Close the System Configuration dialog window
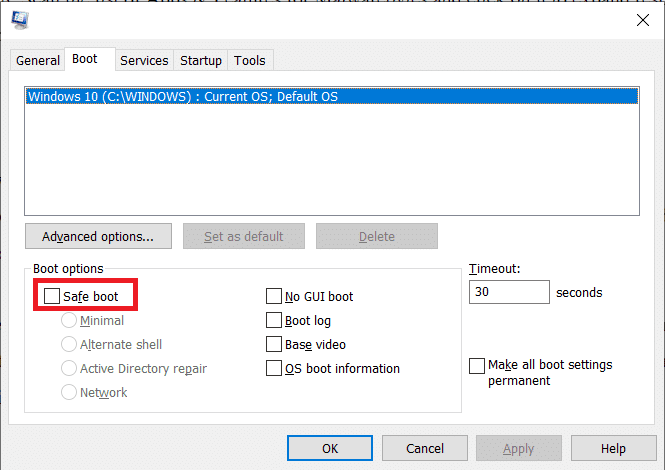 (640, 21)
